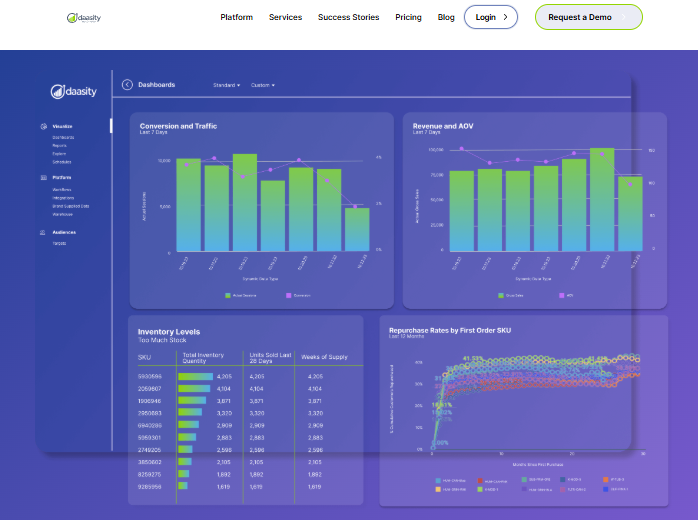
Task: Select SKU 8259275 in the inventory table
Action: 150,475
